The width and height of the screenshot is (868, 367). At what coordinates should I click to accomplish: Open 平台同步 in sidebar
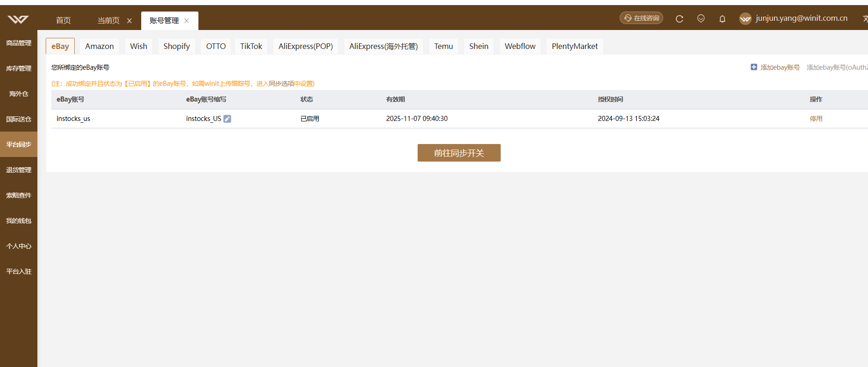(x=18, y=144)
